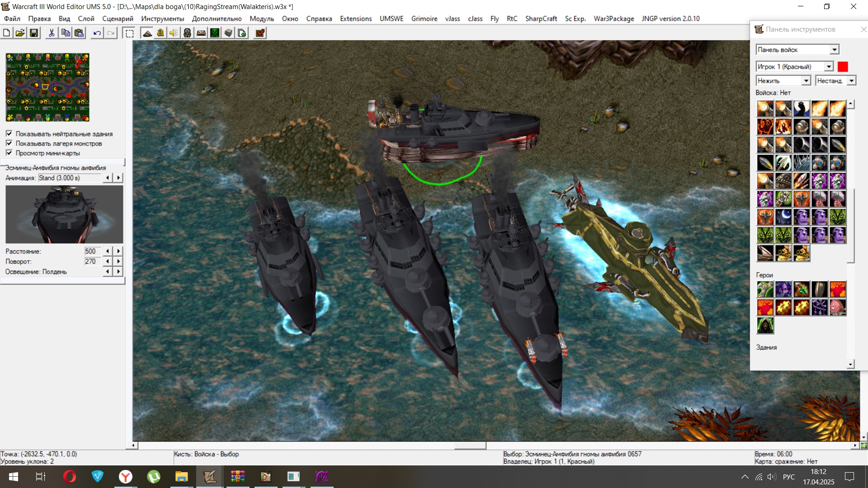
Task: Uncheck 'Просмотр мини-карты' checkbox
Action: (9, 153)
